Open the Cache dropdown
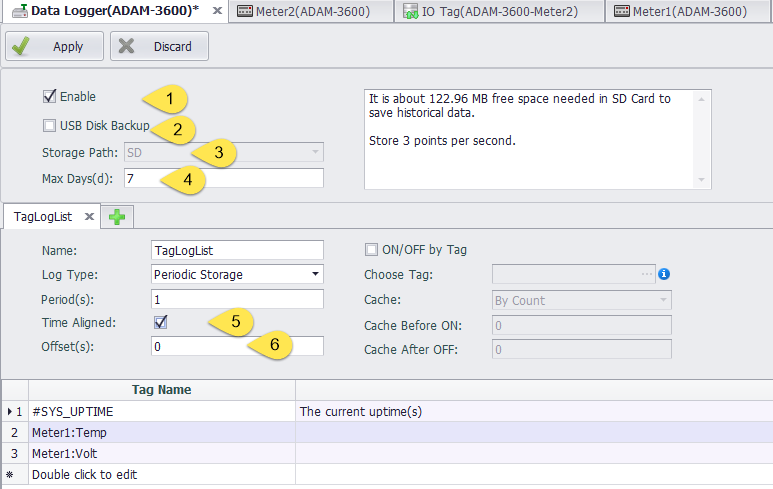Screen dimensions: 773x489 pos(662,300)
